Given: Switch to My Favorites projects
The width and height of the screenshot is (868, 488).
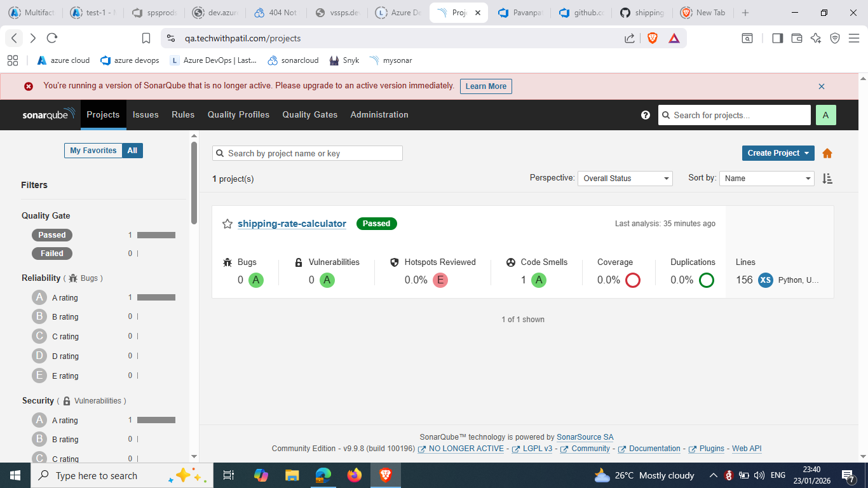Looking at the screenshot, I should coord(93,151).
